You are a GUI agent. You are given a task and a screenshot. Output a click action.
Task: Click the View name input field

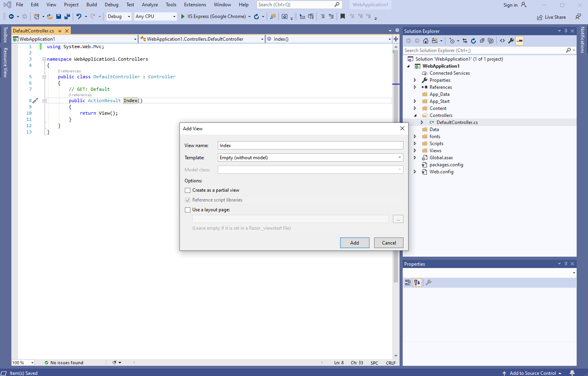(x=310, y=146)
